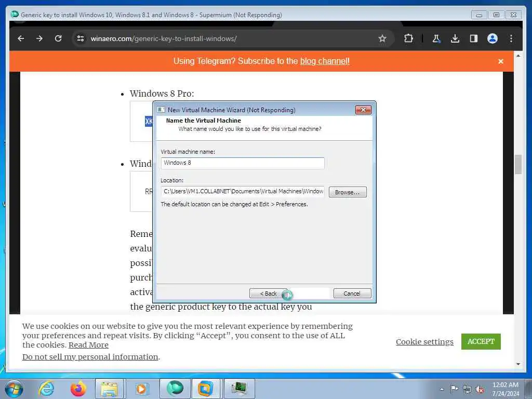Click the wizard title bar icon
This screenshot has width=532, height=399.
(161, 110)
